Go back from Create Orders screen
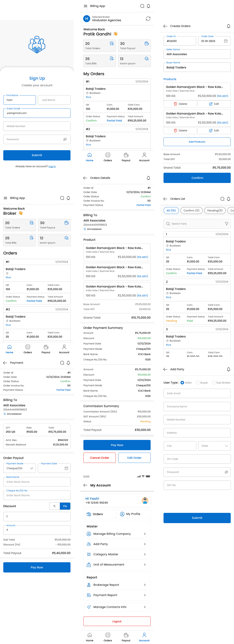 coord(165,26)
